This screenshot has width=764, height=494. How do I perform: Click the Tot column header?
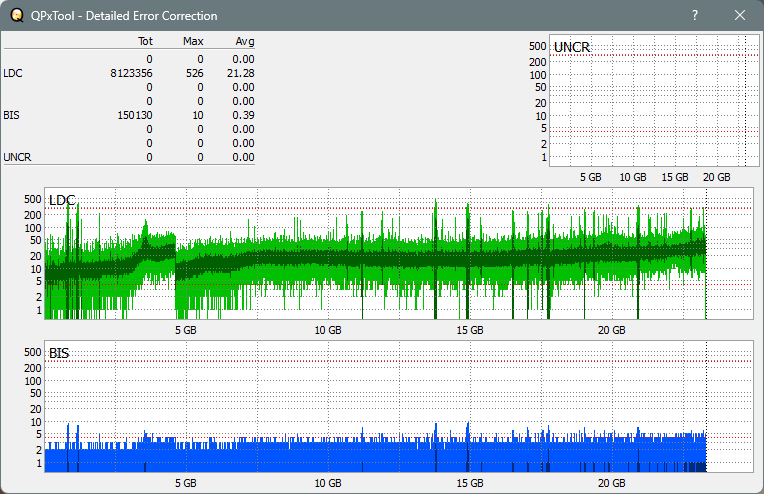[x=144, y=42]
